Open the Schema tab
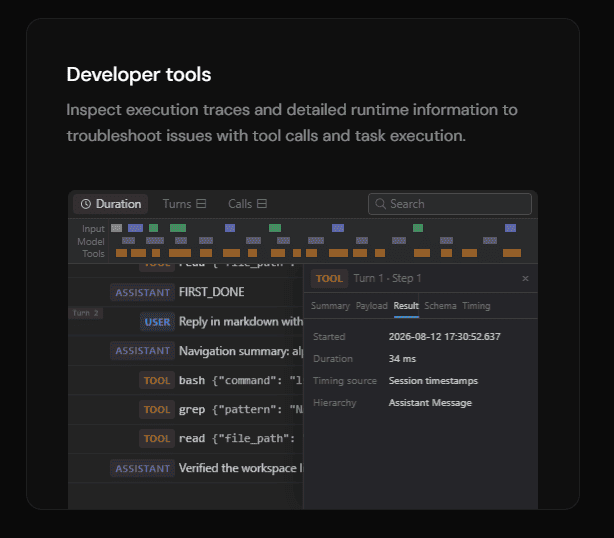This screenshot has height=538, width=614. click(440, 306)
